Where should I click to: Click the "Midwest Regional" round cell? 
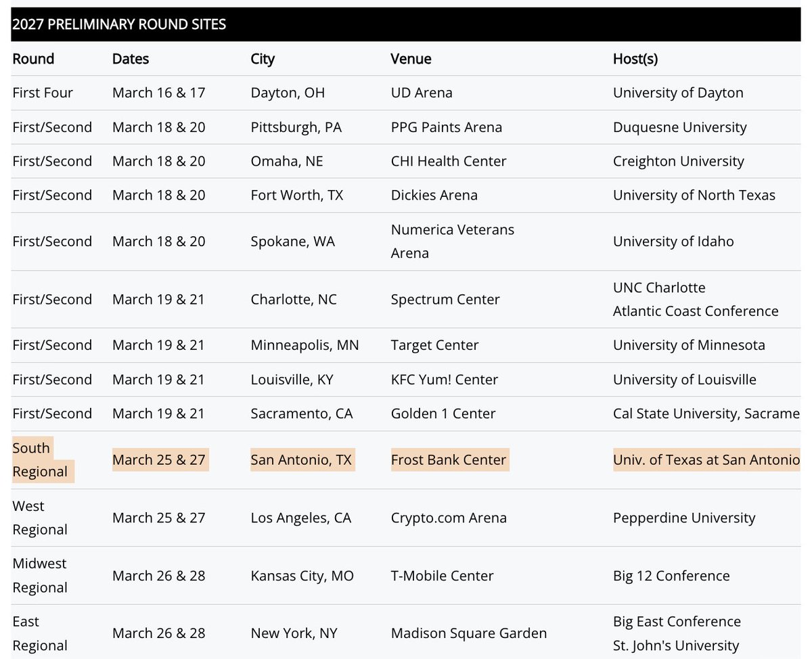click(x=40, y=576)
